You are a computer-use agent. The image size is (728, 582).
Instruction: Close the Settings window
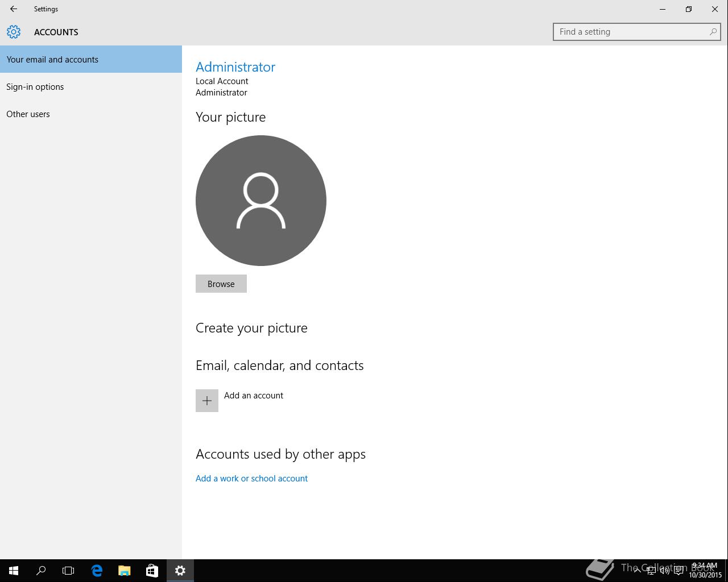tap(715, 9)
